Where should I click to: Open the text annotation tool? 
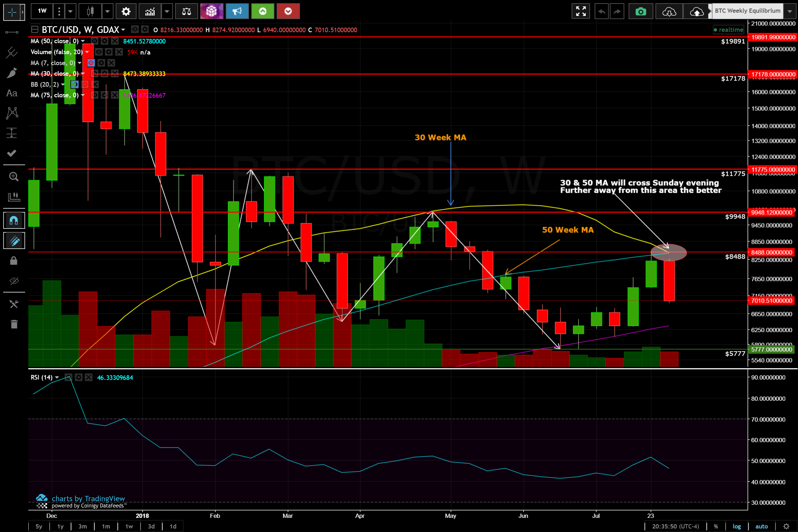(x=12, y=93)
